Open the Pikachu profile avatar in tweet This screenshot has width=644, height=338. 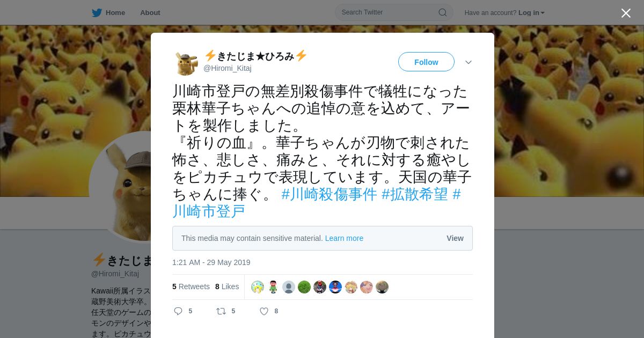(x=186, y=62)
